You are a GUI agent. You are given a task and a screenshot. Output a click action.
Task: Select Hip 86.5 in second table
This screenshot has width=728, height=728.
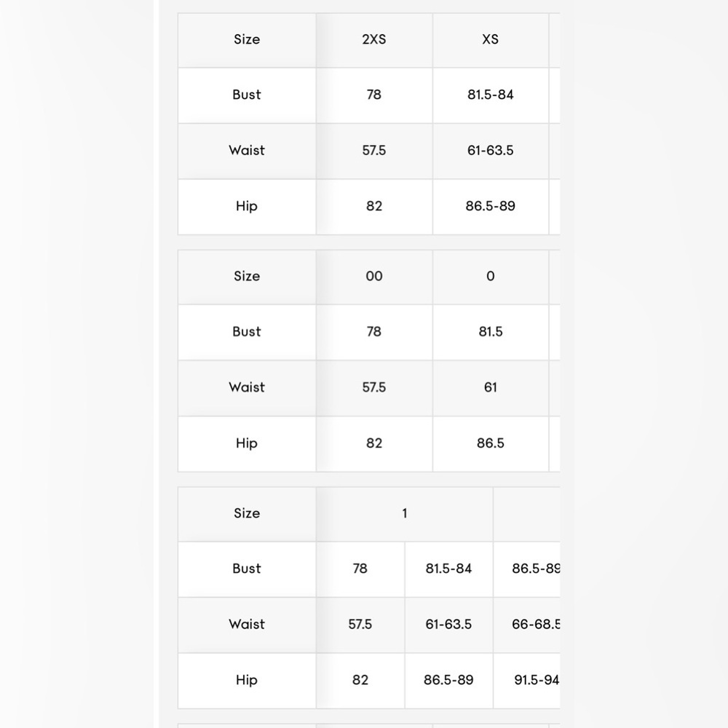point(491,444)
